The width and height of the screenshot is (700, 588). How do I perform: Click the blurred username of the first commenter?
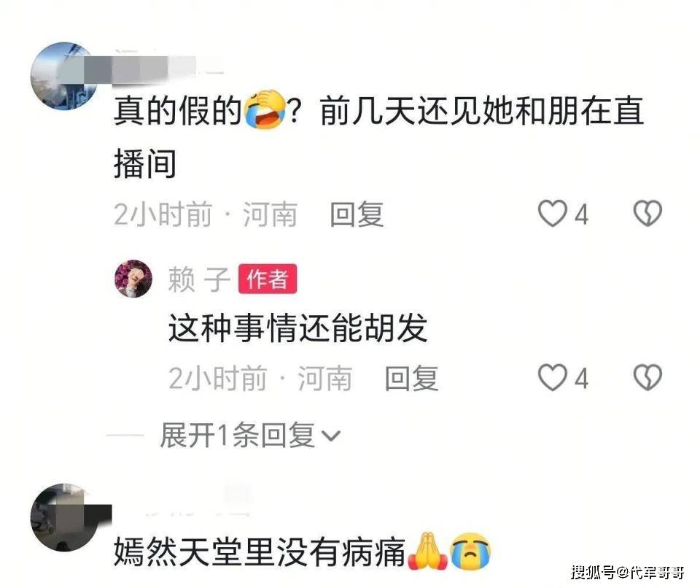152,69
